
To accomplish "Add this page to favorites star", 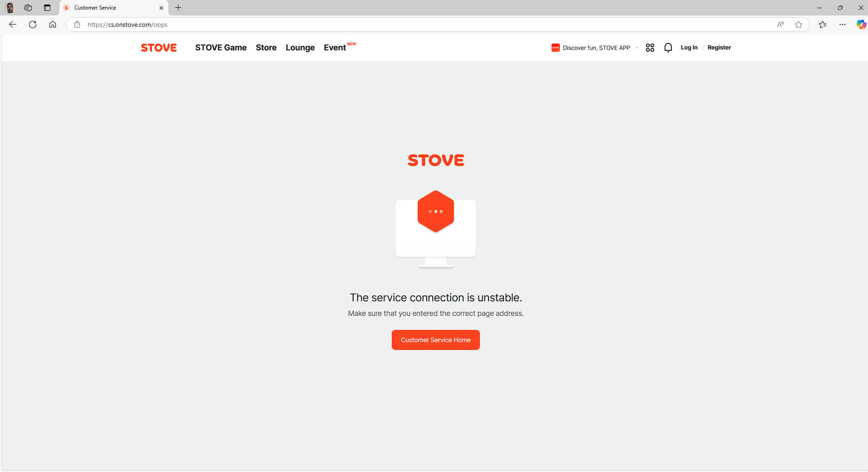I will coord(799,25).
